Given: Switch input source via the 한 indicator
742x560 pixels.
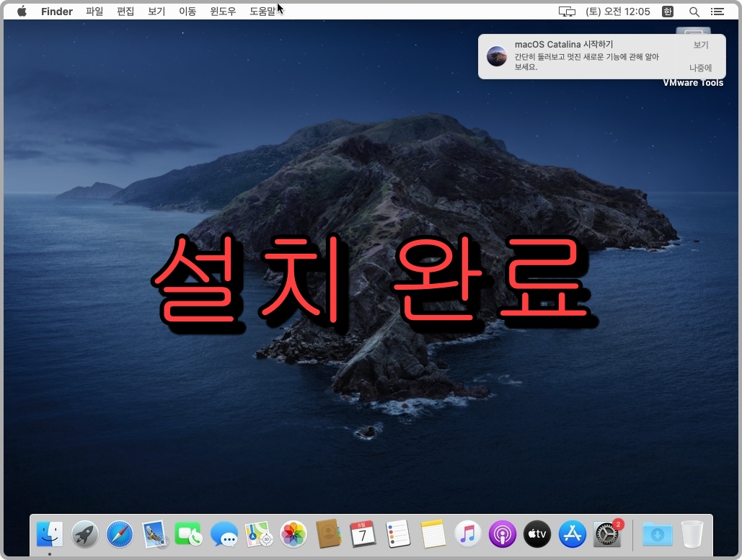Looking at the screenshot, I should 667,11.
